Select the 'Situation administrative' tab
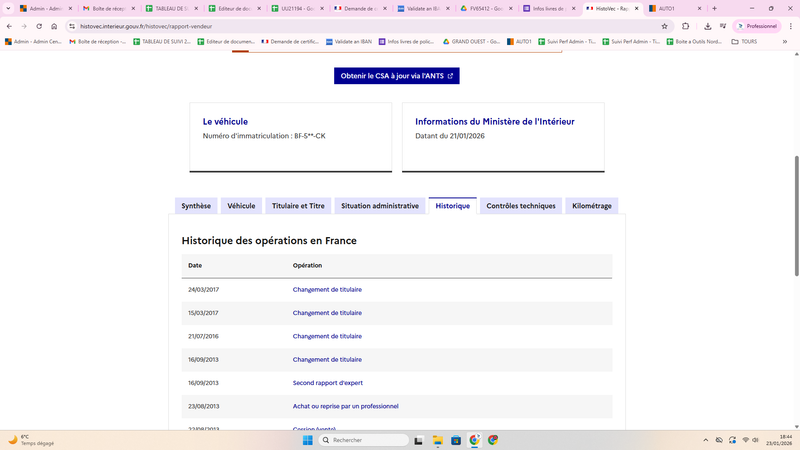The image size is (800, 450). 379,206
